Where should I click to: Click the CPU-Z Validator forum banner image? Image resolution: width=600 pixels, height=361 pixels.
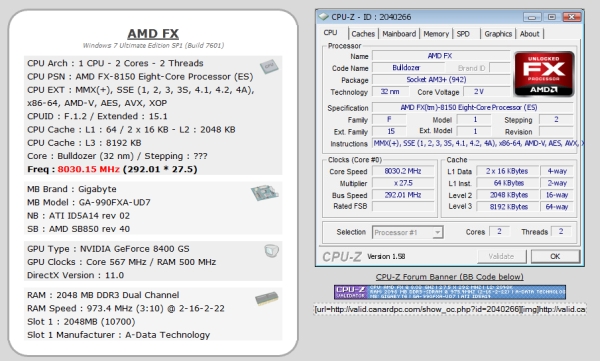pyautogui.click(x=450, y=292)
